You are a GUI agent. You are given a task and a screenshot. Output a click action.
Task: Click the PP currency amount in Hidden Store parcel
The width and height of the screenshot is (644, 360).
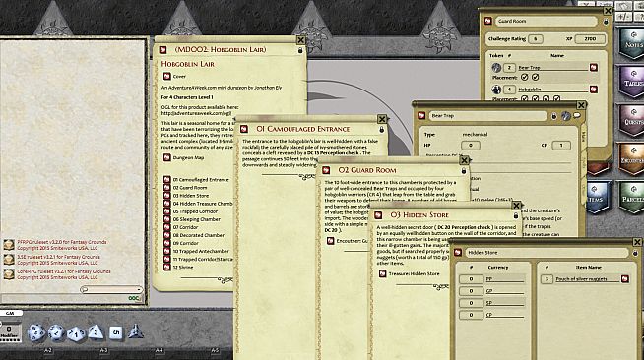coord(471,278)
